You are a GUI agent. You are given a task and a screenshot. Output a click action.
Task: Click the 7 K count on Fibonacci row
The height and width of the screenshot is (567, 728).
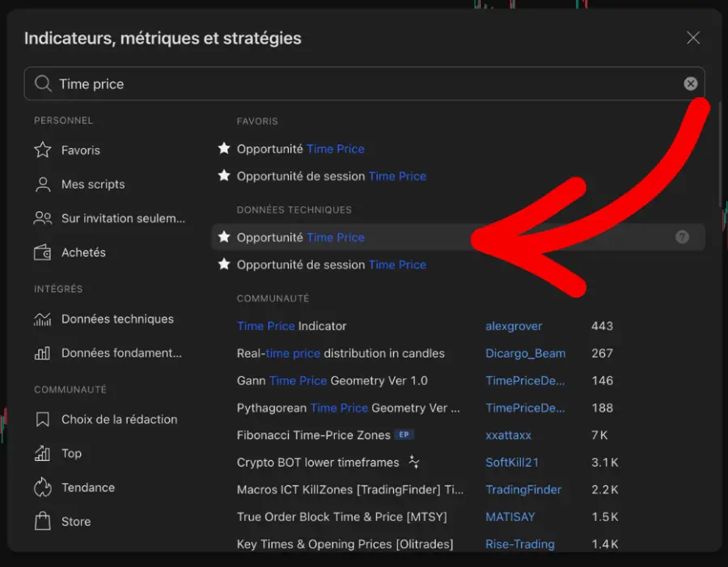click(599, 435)
